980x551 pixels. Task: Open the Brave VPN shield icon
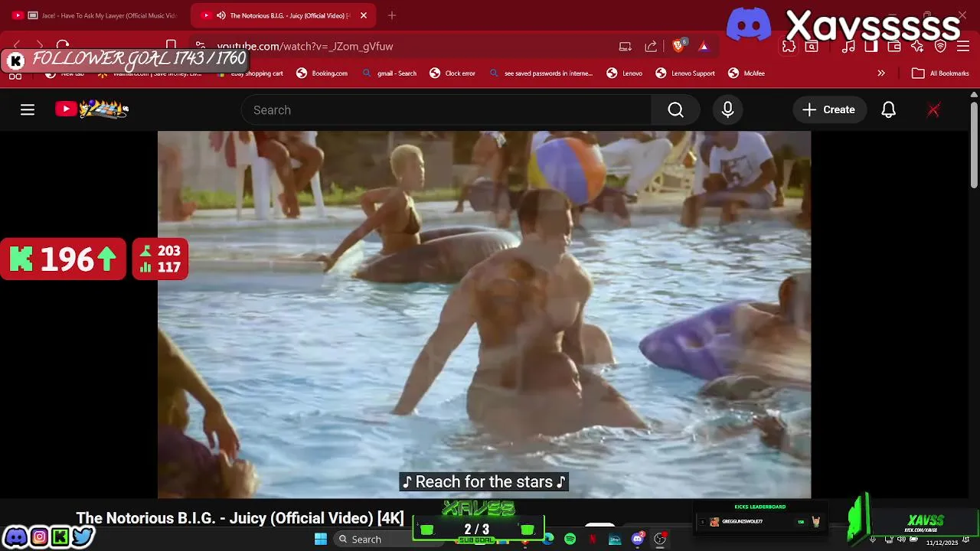point(941,46)
